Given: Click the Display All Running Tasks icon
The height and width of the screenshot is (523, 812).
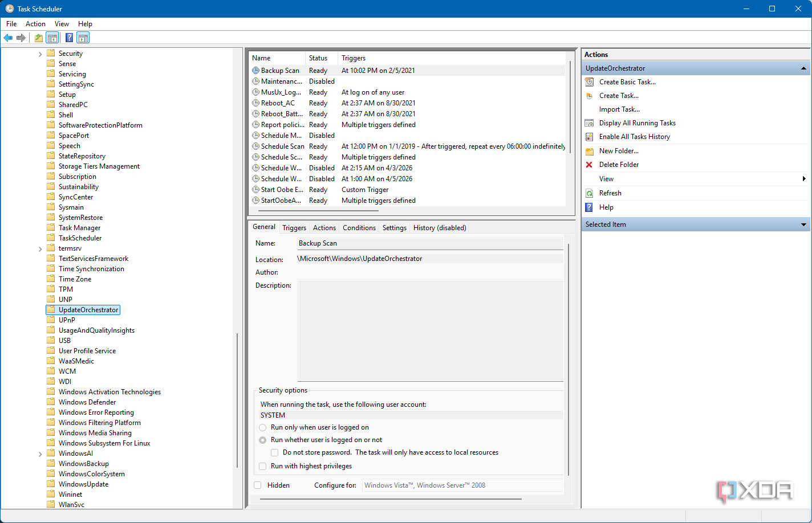Looking at the screenshot, I should pos(590,123).
